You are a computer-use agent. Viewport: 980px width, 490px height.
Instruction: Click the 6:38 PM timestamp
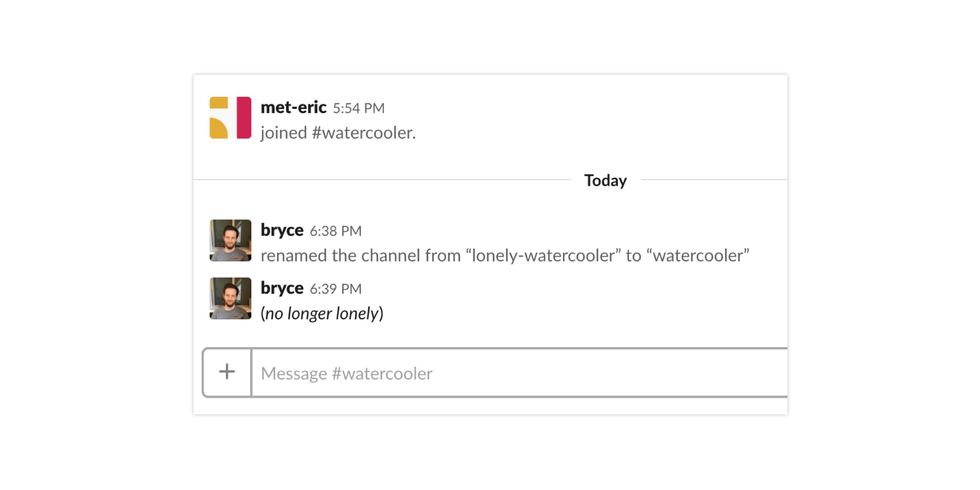tap(336, 231)
